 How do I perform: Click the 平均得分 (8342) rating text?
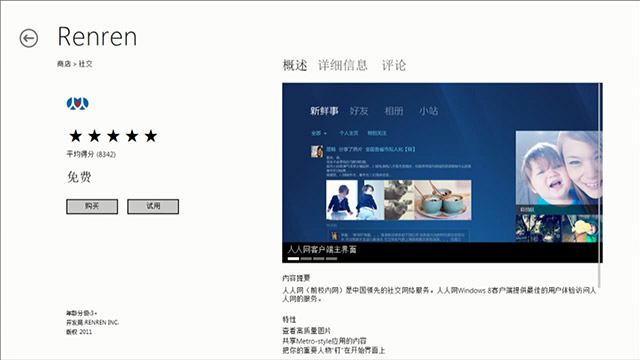(x=91, y=154)
